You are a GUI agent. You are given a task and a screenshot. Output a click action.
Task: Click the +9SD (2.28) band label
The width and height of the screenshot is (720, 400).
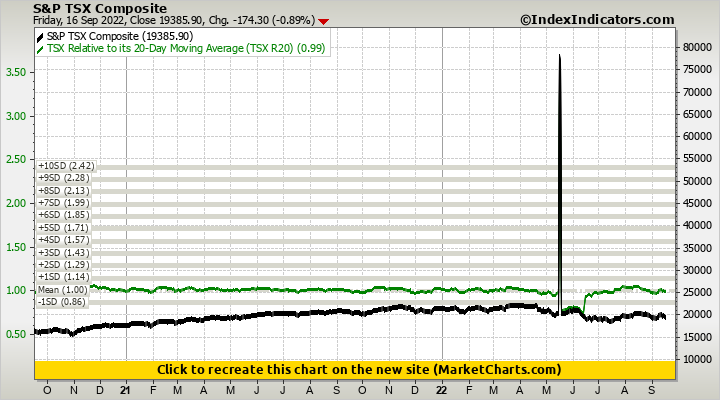click(63, 178)
